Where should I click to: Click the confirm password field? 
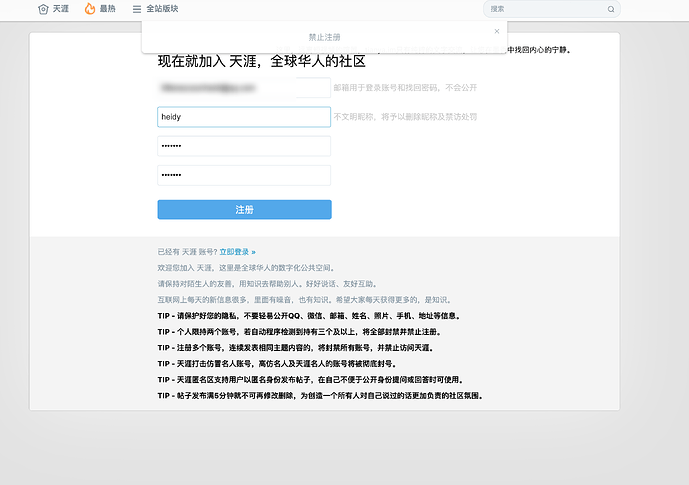[x=244, y=175]
